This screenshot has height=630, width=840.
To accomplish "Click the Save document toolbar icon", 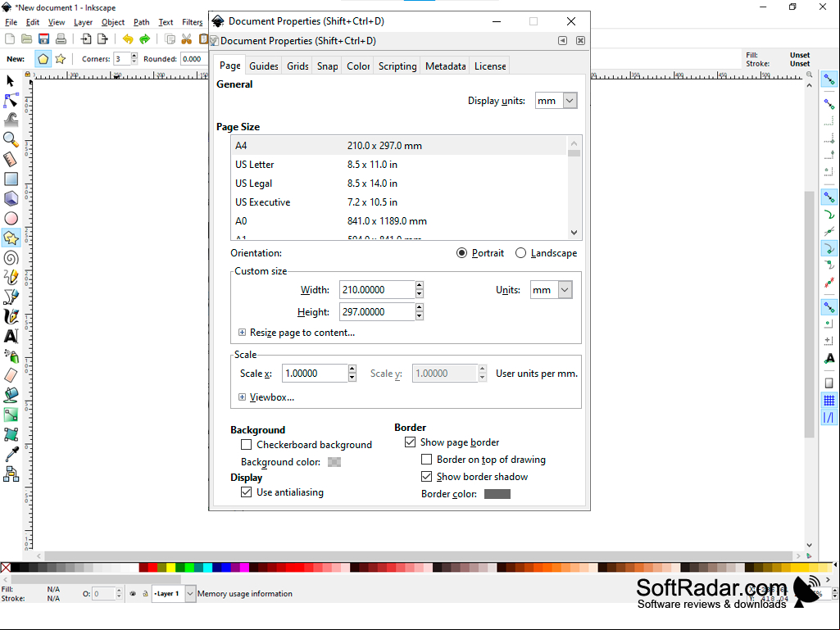I will 44,39.
